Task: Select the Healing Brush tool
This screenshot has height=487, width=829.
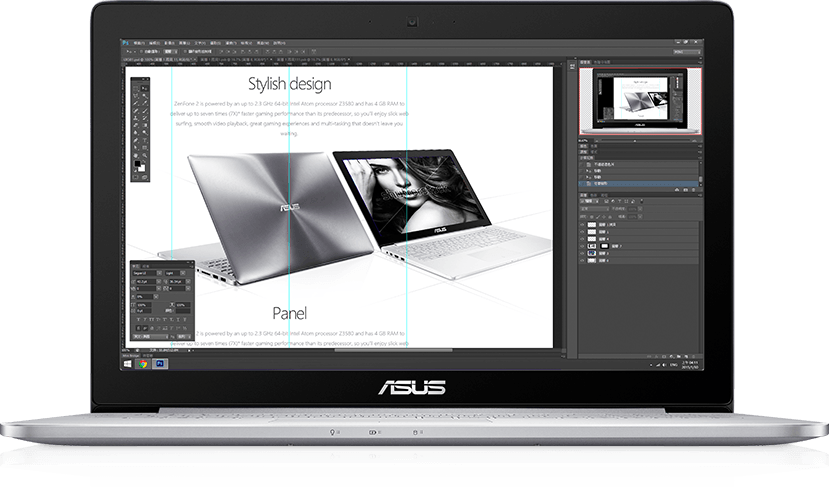Action: click(135, 111)
